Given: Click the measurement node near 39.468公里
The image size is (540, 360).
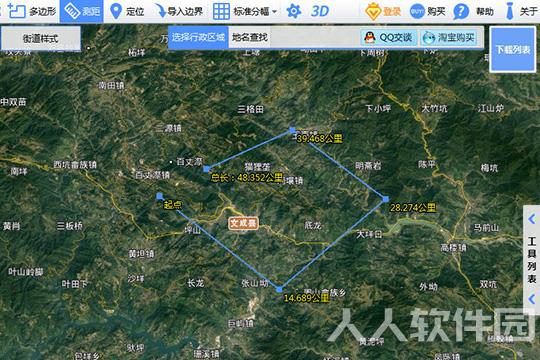Looking at the screenshot, I should 292,130.
